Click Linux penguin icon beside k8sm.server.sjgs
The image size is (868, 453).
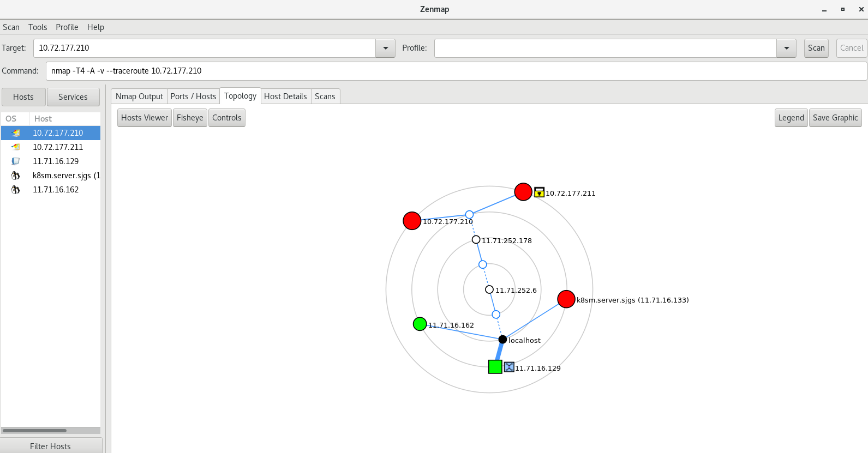point(16,176)
